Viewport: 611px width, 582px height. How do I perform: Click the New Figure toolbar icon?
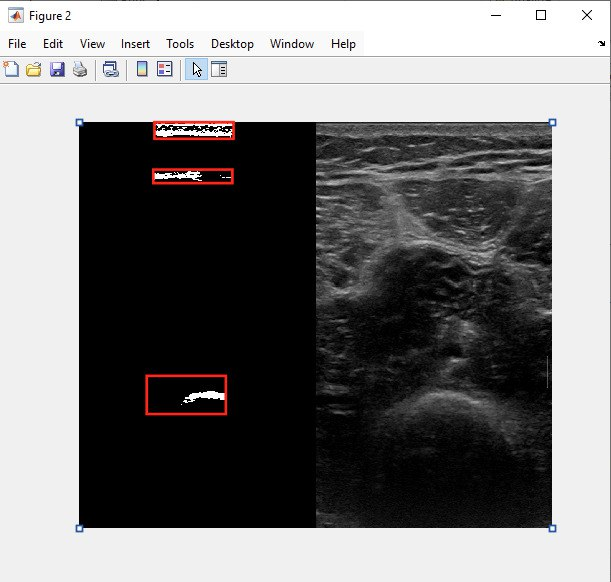click(11, 69)
